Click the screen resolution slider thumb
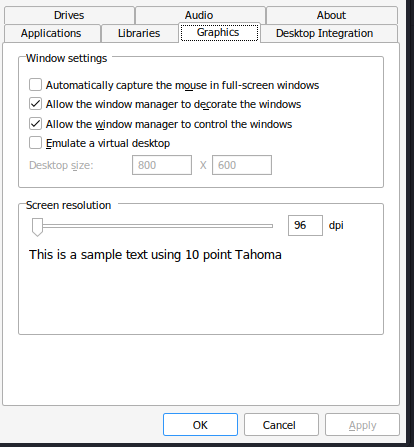414x447 pixels. pyautogui.click(x=37, y=227)
